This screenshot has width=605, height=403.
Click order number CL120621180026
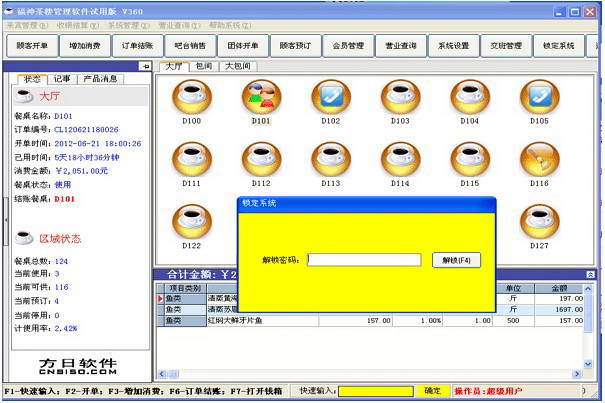point(86,130)
